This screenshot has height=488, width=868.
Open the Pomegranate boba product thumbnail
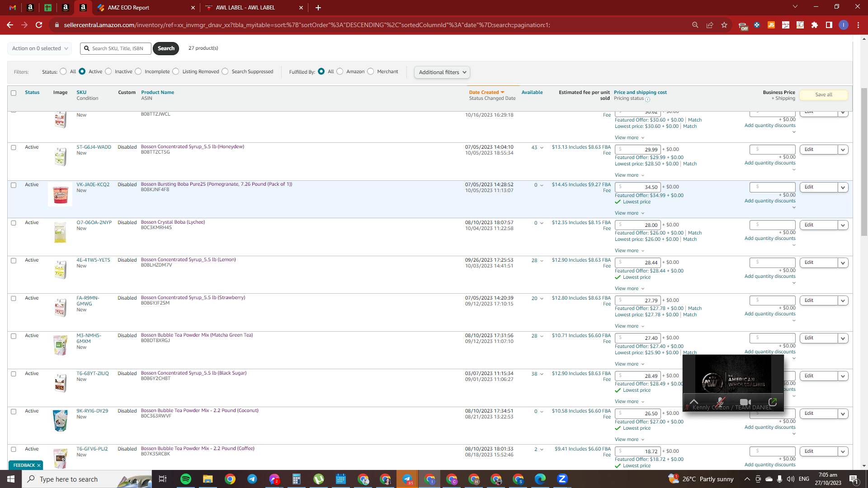[x=60, y=194]
